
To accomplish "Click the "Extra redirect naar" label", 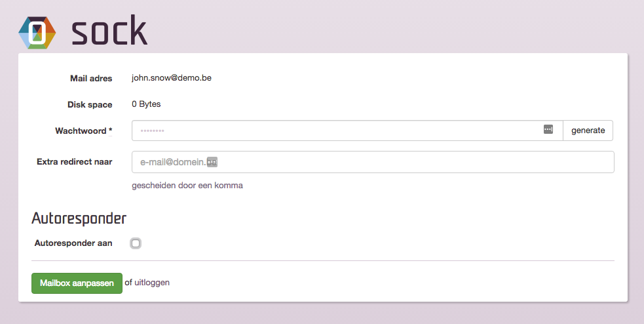I will 74,162.
